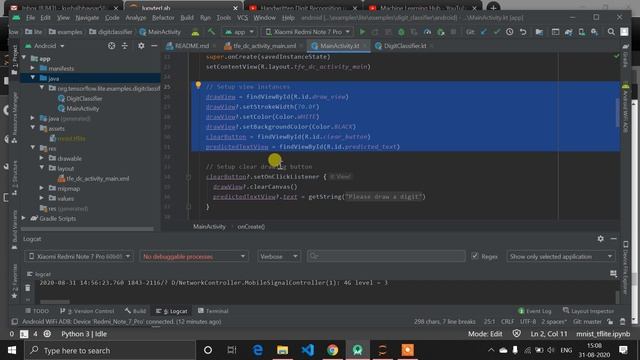Open No debuggable processes dropdown
The height and width of the screenshot is (360, 640).
pos(193,256)
